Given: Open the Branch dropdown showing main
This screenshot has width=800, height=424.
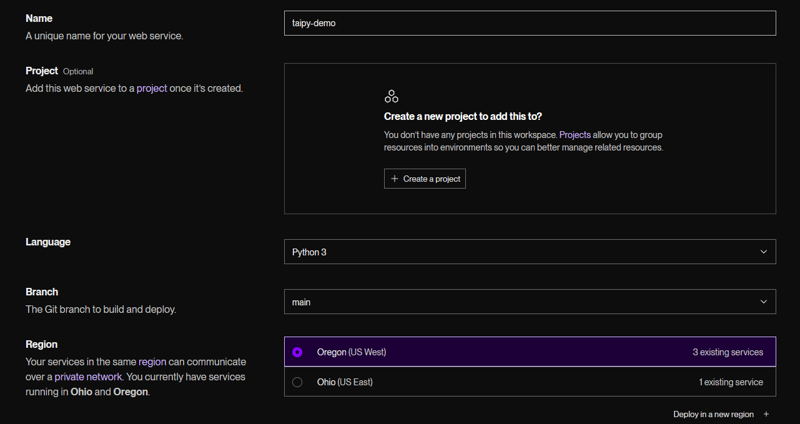Looking at the screenshot, I should point(529,302).
